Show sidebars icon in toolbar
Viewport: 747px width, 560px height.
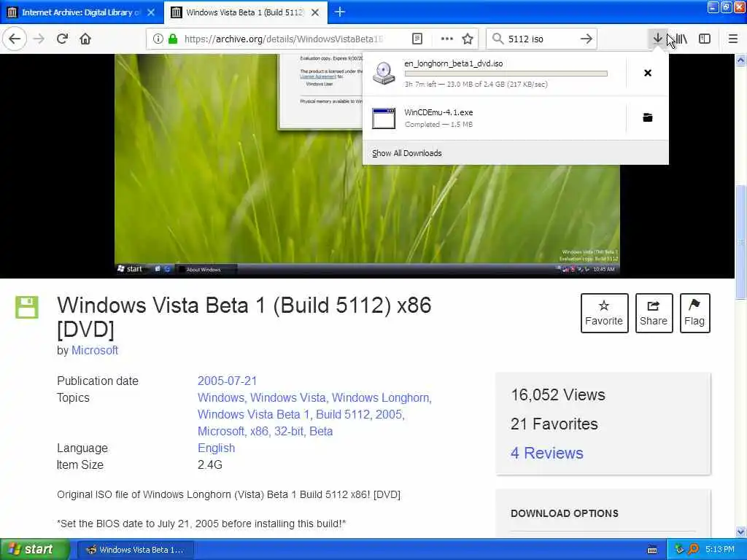(x=705, y=39)
